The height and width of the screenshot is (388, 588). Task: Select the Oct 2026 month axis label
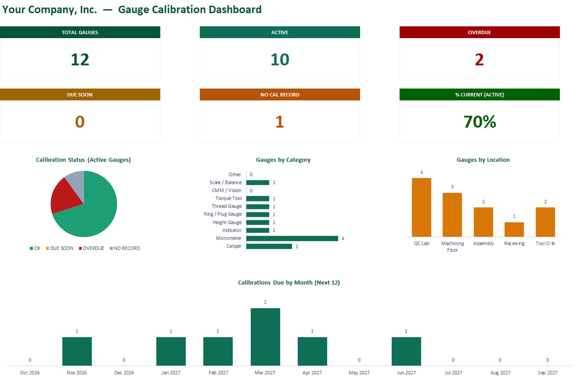point(30,373)
